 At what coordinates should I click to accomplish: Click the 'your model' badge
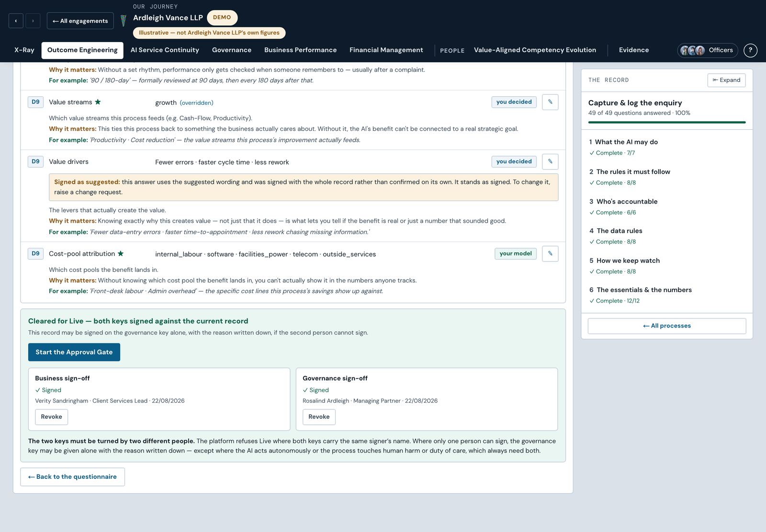coord(516,254)
